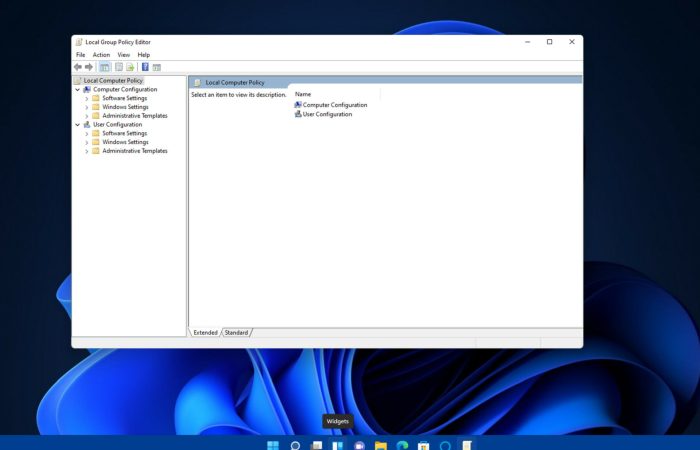This screenshot has width=700, height=450.
Task: Open Widgets on the taskbar
Action: coord(338,445)
